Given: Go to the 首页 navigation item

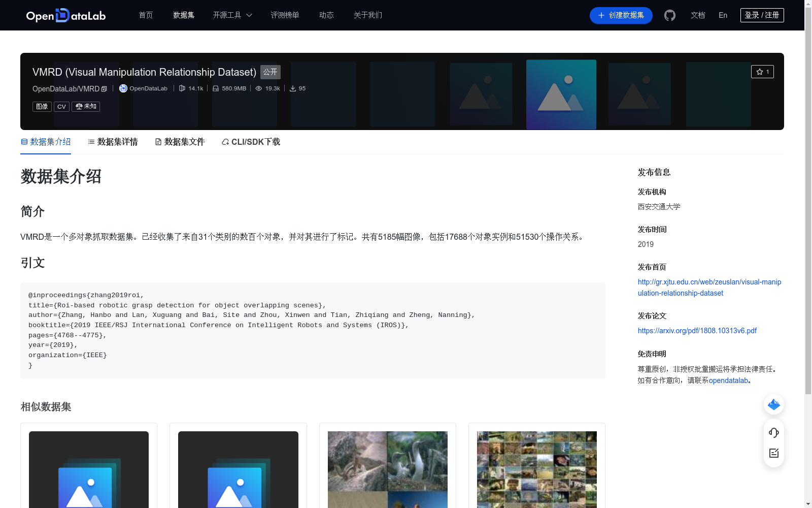Looking at the screenshot, I should coord(146,15).
